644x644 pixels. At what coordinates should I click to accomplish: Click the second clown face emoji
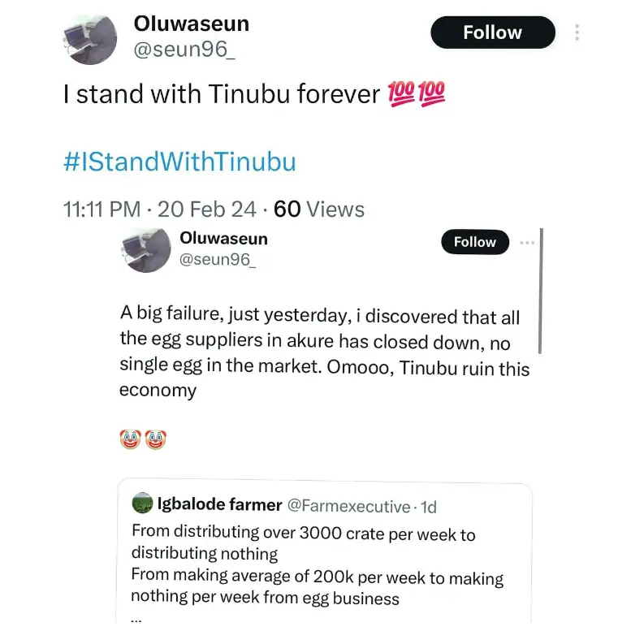(155, 440)
